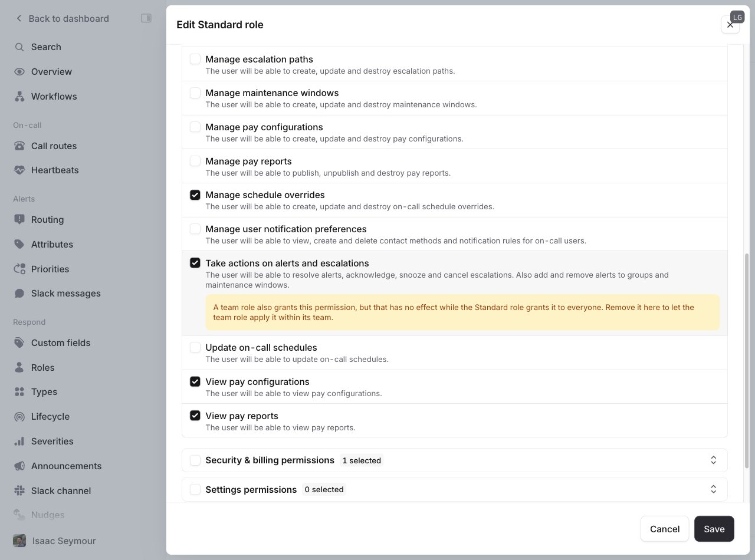Click the '0 selected' count badge
This screenshot has height=560, width=755.
click(324, 490)
